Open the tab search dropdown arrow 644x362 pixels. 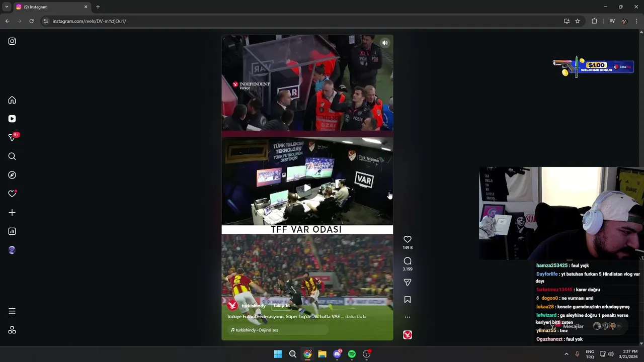pos(6,7)
